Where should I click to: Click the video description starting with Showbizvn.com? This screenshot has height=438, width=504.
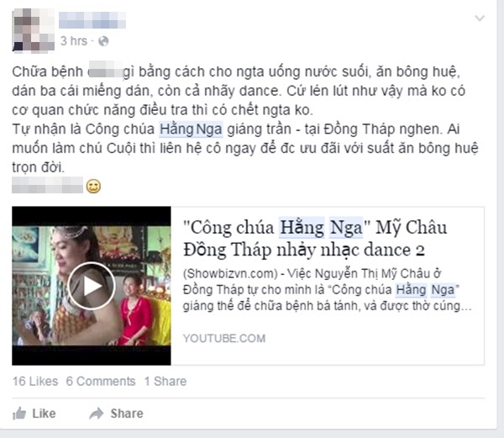[x=328, y=289]
